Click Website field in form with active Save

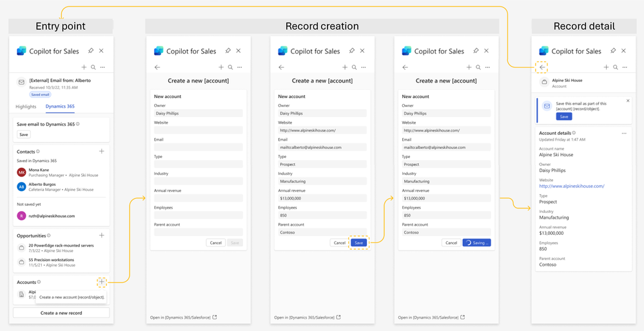pos(322,130)
